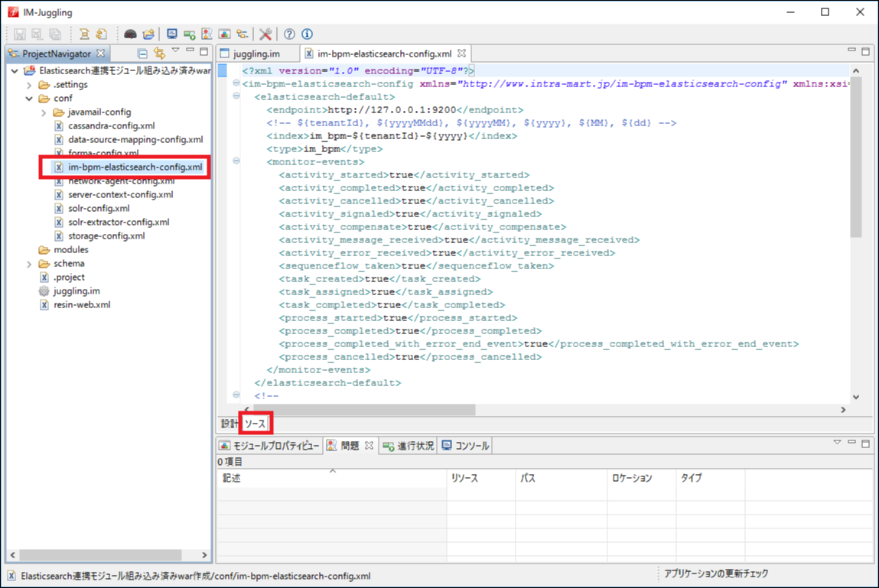Open resin-web.xml file
The height and width of the screenshot is (588, 879).
pyautogui.click(x=81, y=305)
